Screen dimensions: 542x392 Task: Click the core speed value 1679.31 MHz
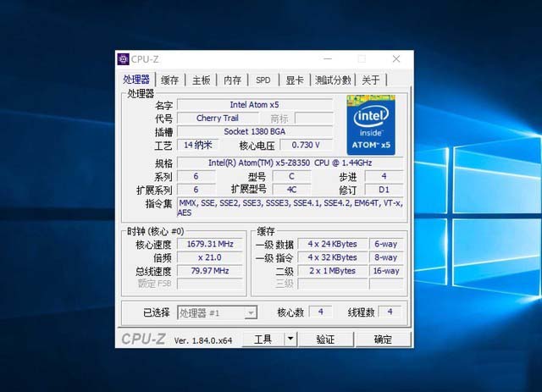point(208,244)
